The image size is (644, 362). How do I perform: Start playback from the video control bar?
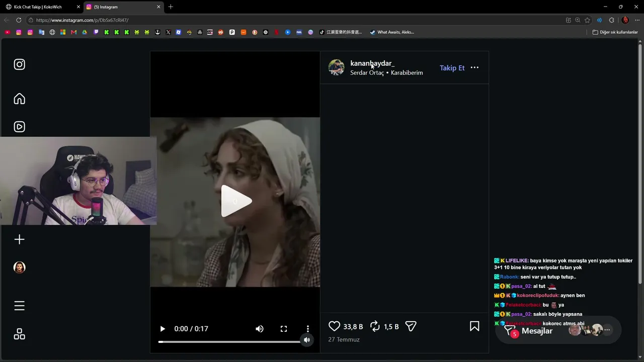tap(163, 329)
